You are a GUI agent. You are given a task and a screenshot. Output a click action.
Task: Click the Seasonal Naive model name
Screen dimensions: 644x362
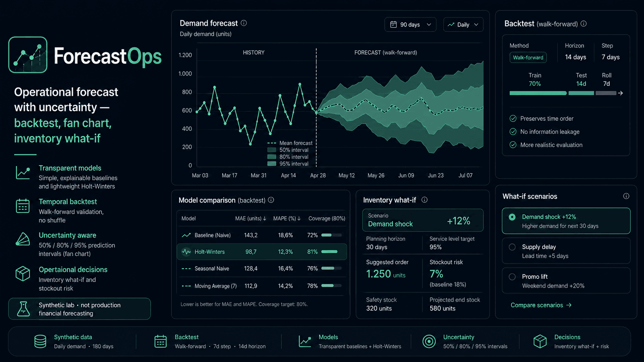point(212,269)
